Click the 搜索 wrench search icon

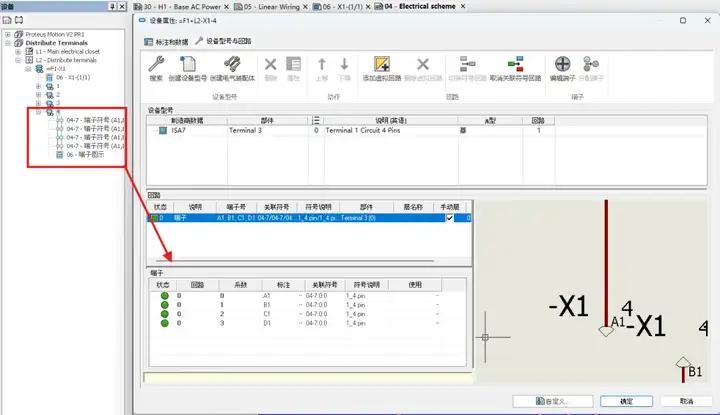(156, 65)
